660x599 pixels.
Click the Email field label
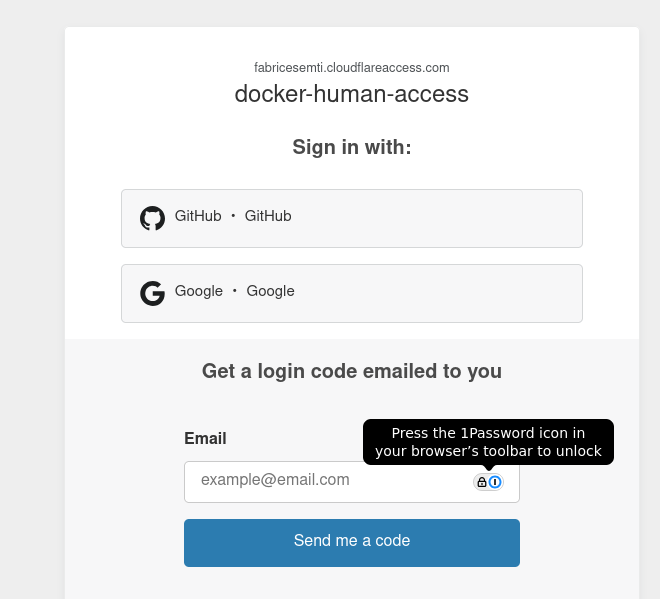205,438
